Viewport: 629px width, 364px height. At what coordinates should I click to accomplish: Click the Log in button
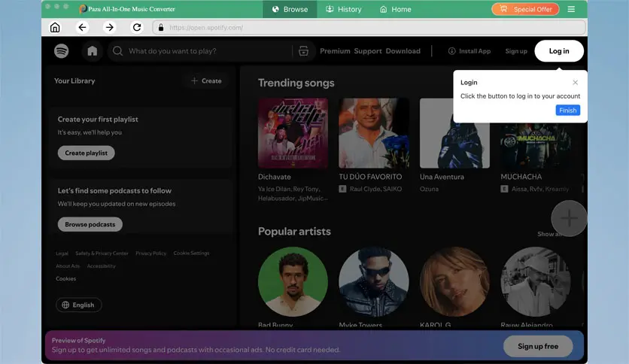point(559,51)
